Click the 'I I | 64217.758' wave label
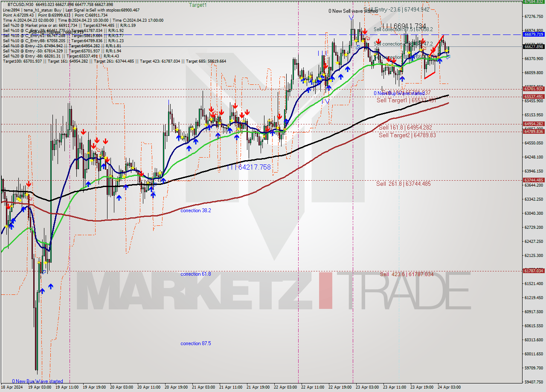546x392 pixels. [248, 167]
